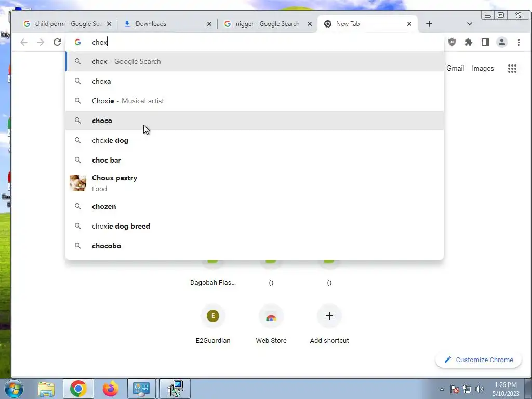Screen dimensions: 532x399
Task: Open the uBlock Origin shield extension
Action: tap(452, 42)
